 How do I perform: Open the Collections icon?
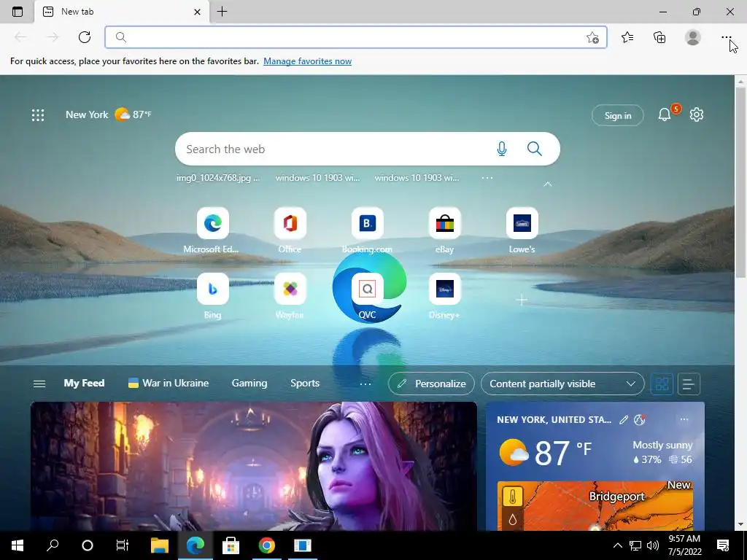[659, 37]
